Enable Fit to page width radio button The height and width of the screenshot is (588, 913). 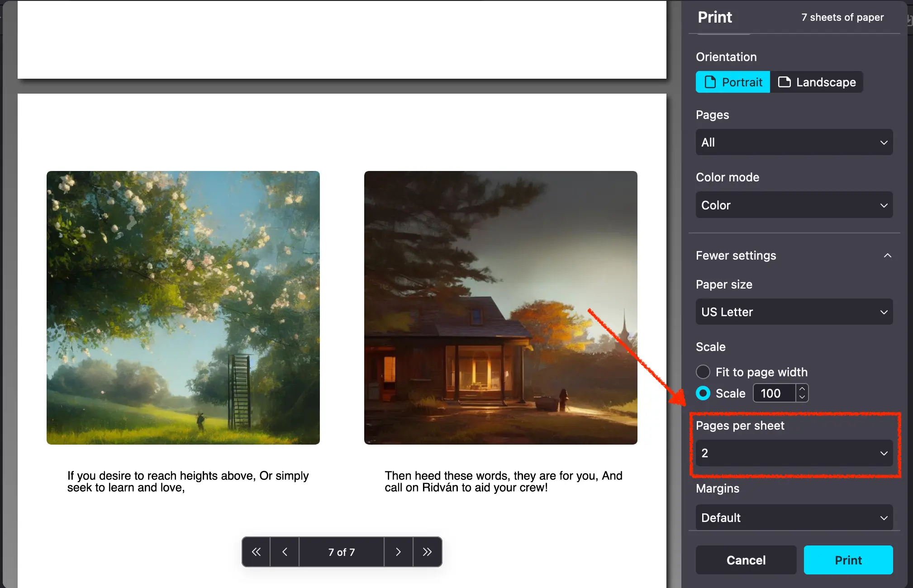[x=703, y=372]
